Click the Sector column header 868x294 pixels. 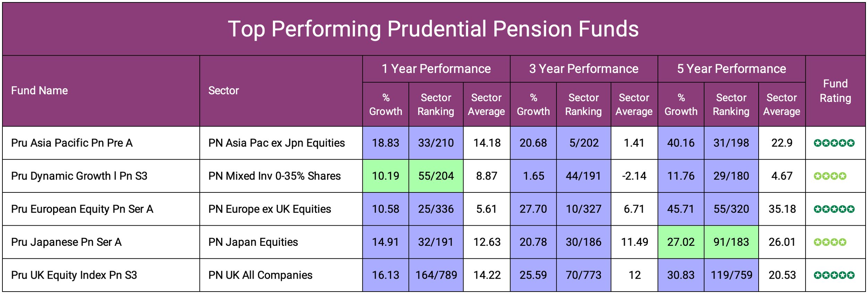tap(224, 90)
